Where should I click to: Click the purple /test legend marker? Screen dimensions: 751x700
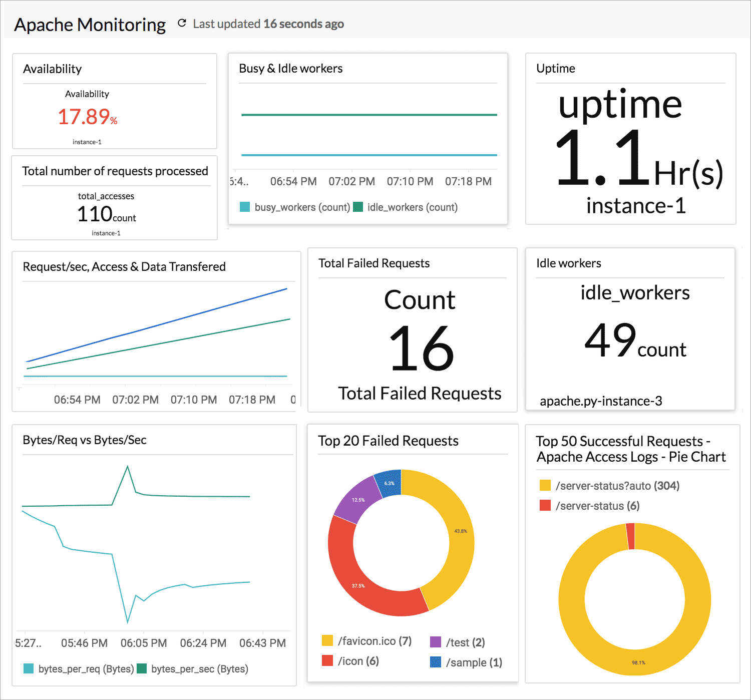tap(435, 642)
